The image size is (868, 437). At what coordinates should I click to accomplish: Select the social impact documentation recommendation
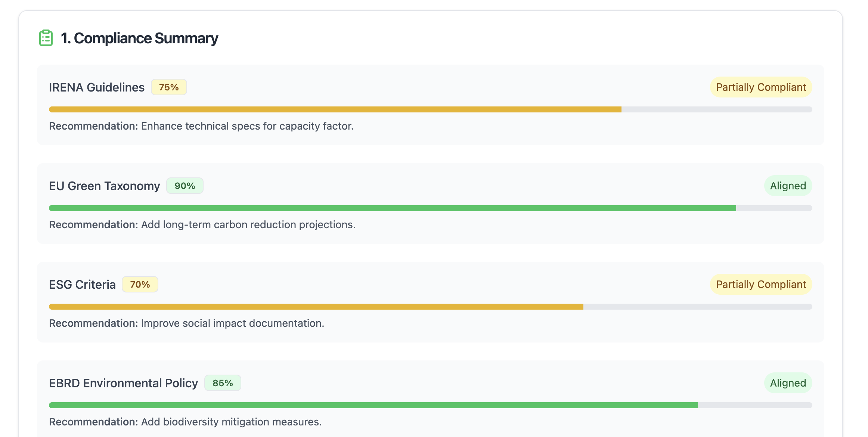[187, 323]
